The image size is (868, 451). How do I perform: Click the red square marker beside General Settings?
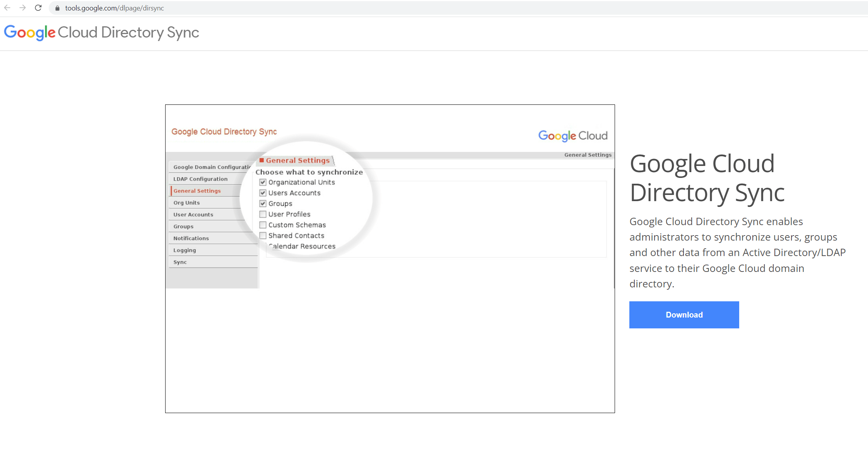click(262, 160)
